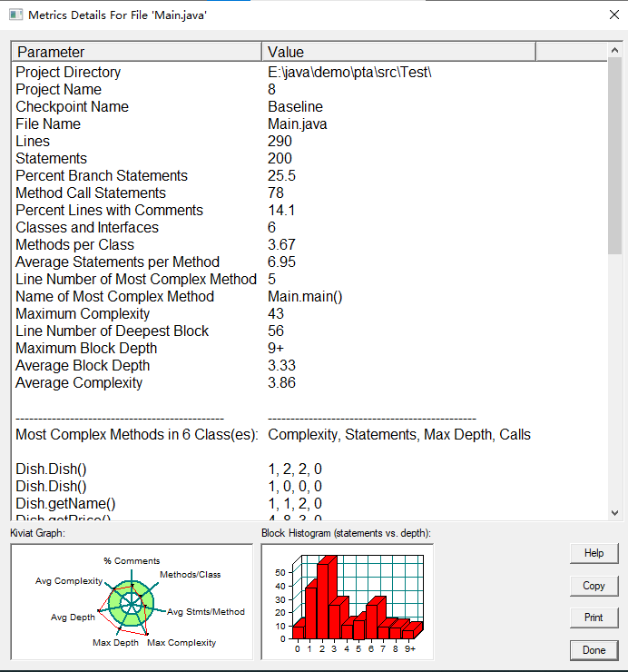Click the Block Histogram label

(x=346, y=533)
